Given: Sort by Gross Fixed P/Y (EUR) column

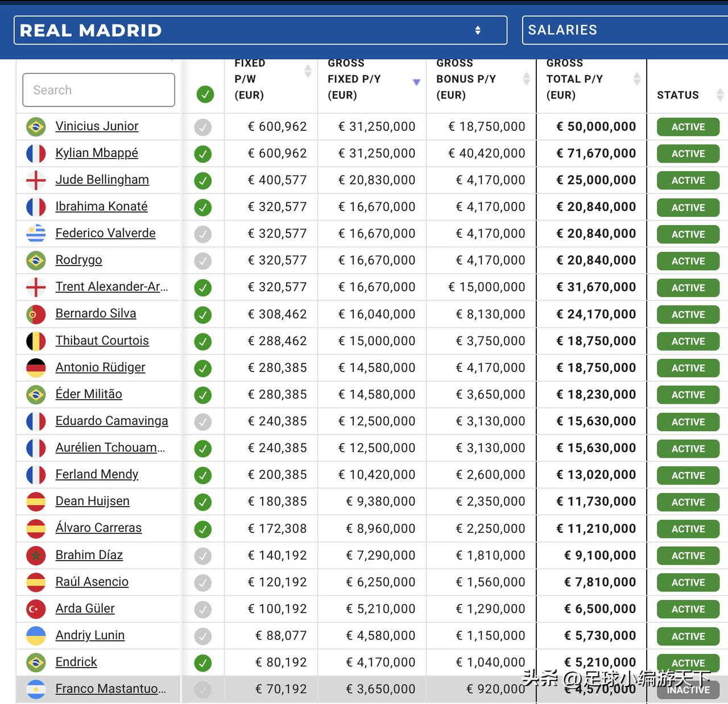Looking at the screenshot, I should click(416, 82).
